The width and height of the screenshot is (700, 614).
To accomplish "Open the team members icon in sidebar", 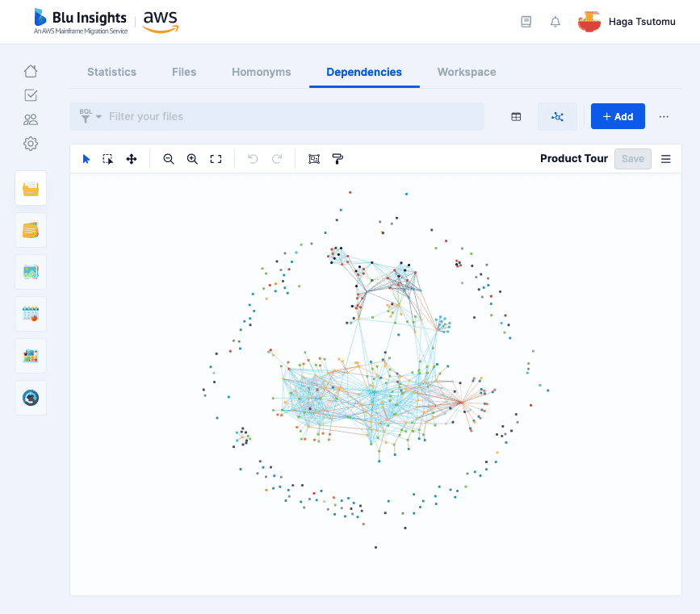I will [x=31, y=119].
